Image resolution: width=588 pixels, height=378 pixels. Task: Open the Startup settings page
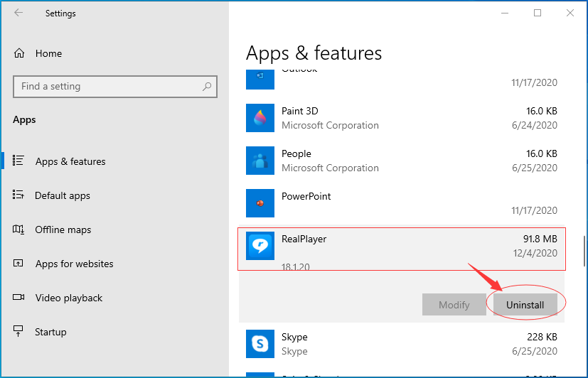[50, 332]
